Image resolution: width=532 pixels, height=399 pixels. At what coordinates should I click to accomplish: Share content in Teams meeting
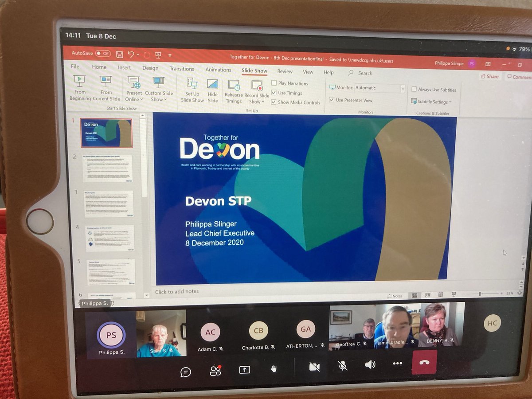click(245, 370)
